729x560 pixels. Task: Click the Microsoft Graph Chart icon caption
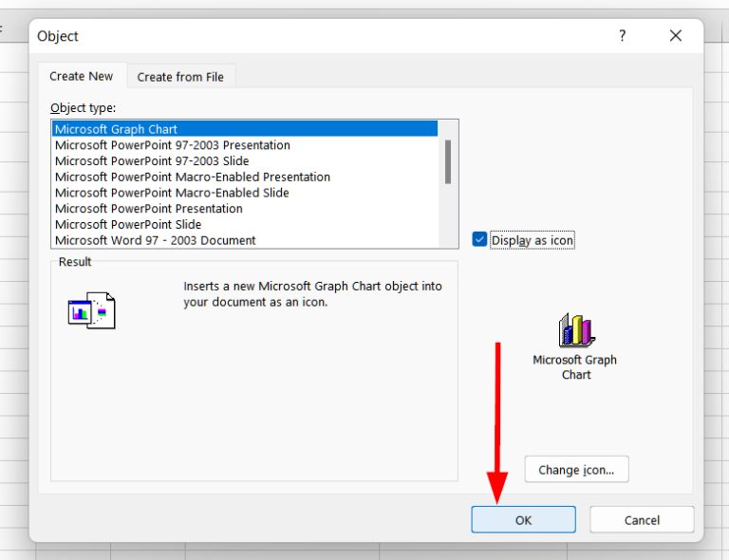pyautogui.click(x=575, y=367)
